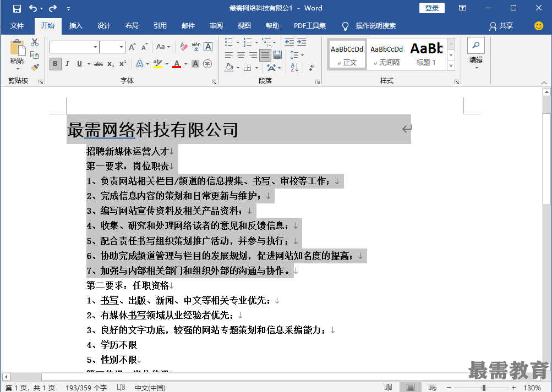The image size is (552, 392).
Task: Switch to Web Layout view in status bar
Action: [433, 387]
